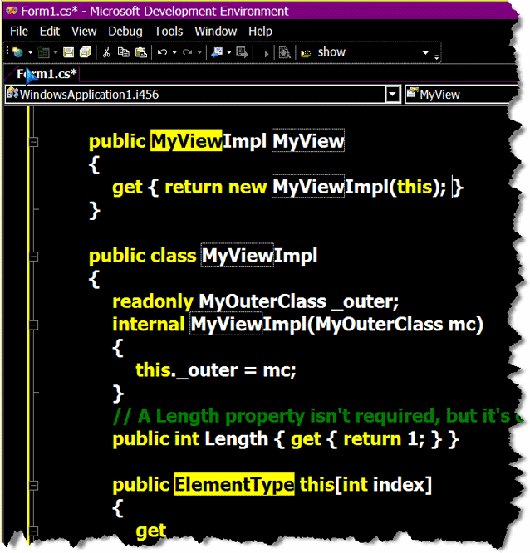Open the File menu
This screenshot has width=530, height=553.
point(19,32)
